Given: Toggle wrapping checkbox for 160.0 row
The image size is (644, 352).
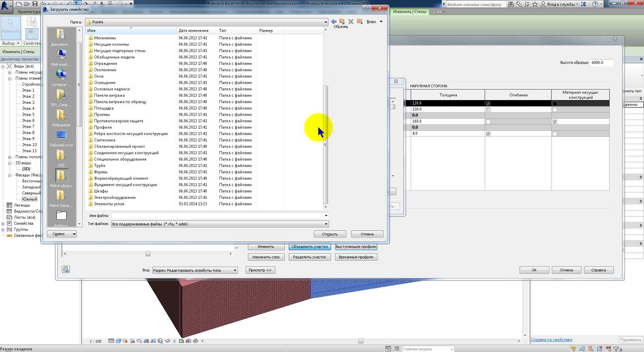Looking at the screenshot, I should (488, 122).
